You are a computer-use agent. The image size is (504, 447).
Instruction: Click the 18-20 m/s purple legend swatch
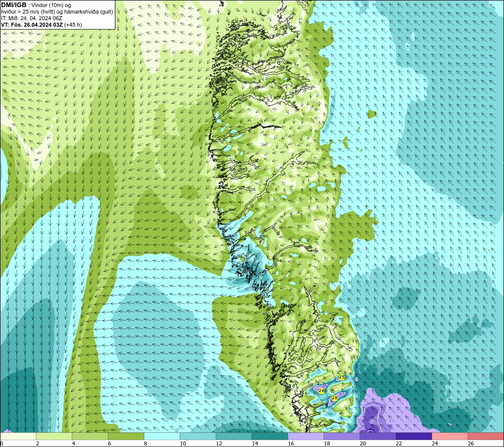342,436
